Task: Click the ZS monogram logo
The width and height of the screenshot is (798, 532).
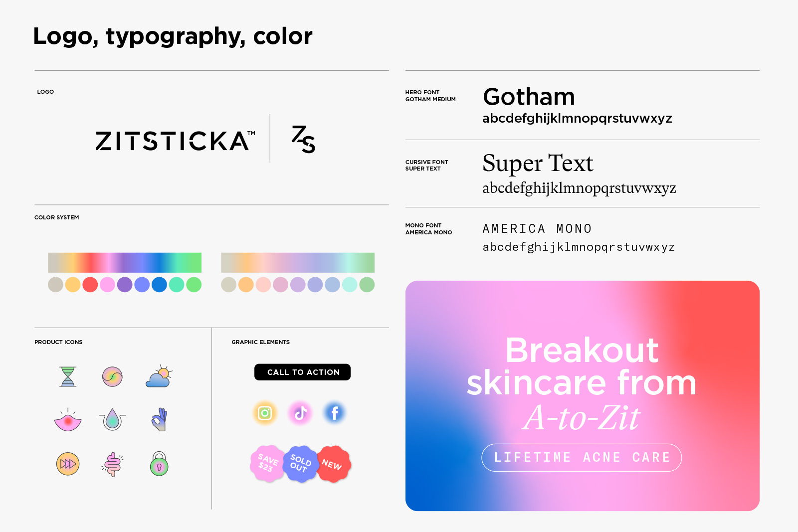Action: pyautogui.click(x=303, y=139)
